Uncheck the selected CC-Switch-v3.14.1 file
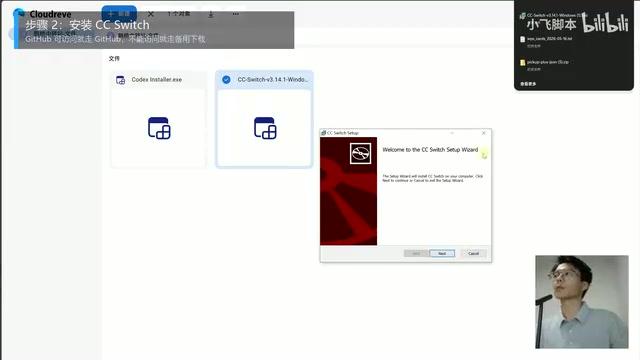Viewport: 640px width, 360px height. click(x=226, y=80)
